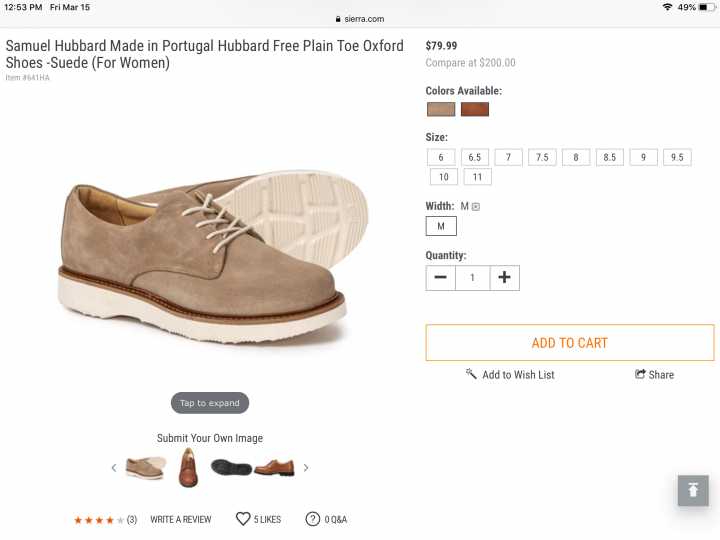Share this product
Image resolution: width=720 pixels, height=540 pixels.
pos(654,375)
